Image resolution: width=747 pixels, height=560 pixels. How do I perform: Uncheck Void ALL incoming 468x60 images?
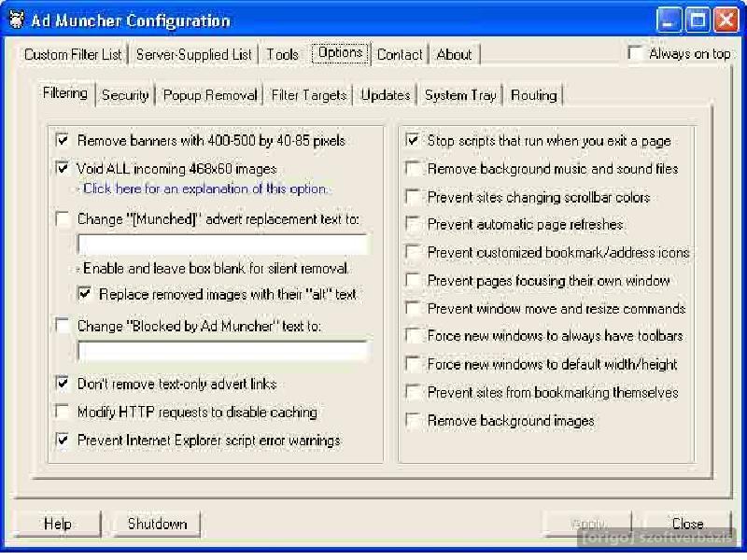(x=63, y=168)
